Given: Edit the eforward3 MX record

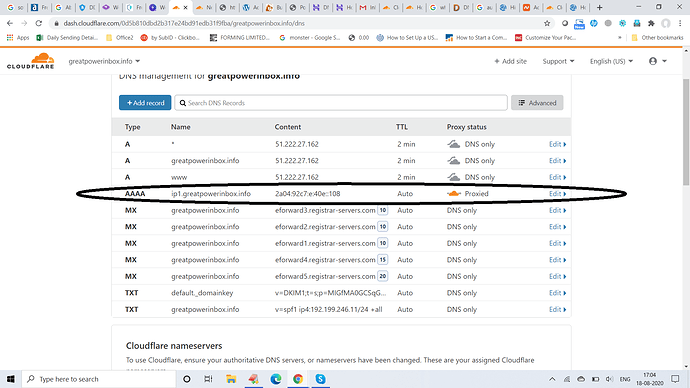Looking at the screenshot, I should tap(557, 210).
